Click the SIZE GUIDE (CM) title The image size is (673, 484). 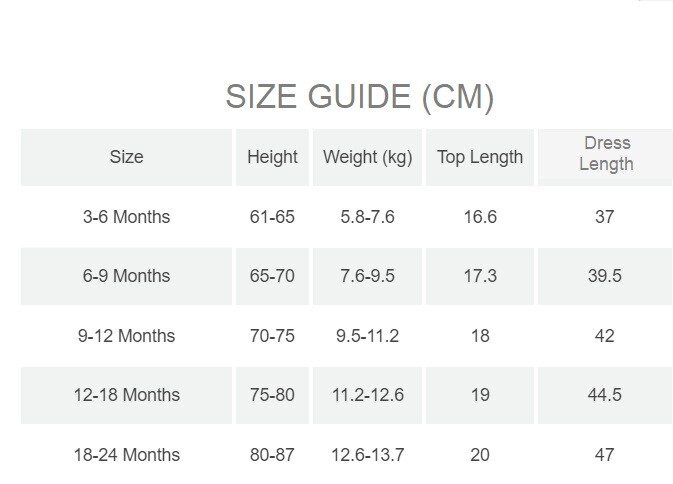point(360,97)
